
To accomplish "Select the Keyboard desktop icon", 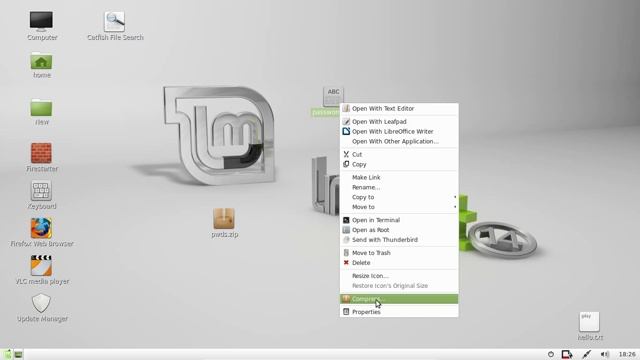I will 41,190.
